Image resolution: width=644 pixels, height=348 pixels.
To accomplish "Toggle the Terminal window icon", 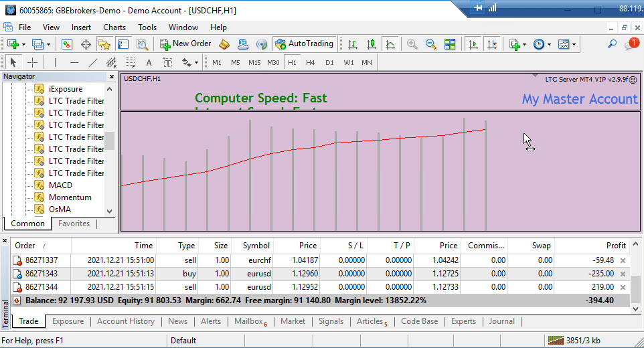I will [123, 44].
